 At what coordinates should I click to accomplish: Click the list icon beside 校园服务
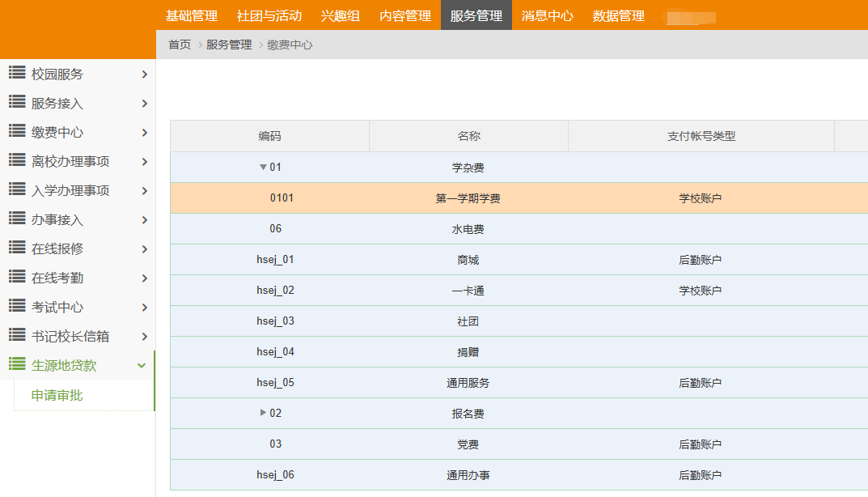(x=17, y=73)
